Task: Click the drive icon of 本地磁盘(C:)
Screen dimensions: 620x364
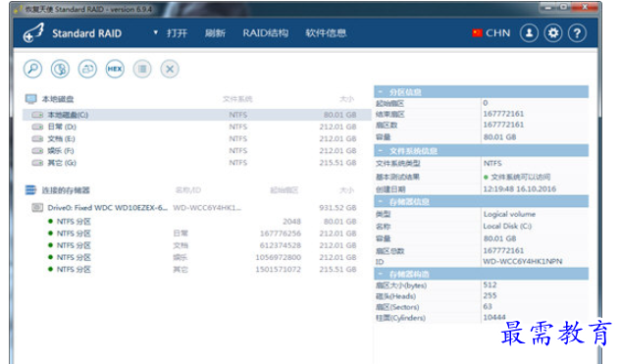Action: coord(37,115)
